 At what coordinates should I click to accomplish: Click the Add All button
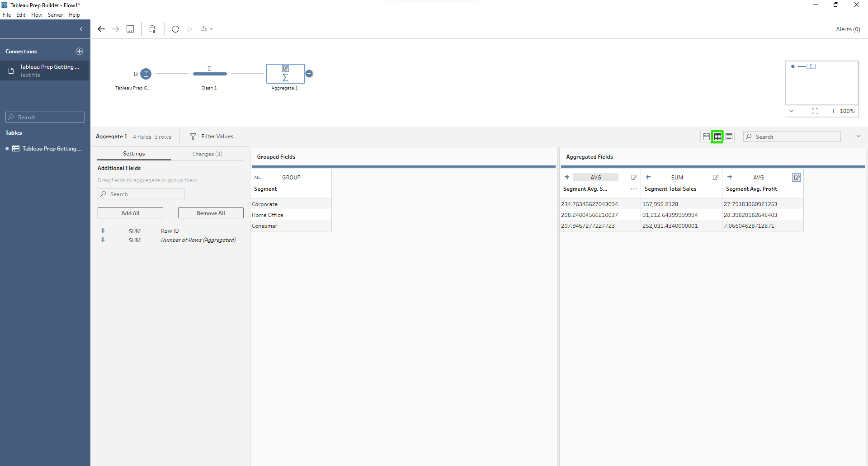(x=130, y=213)
